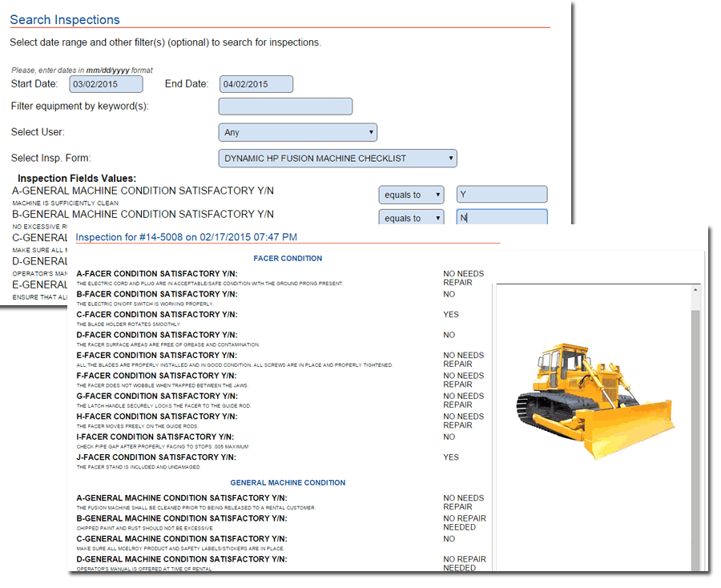
Task: Open the 'equals to' dropdown beside B-GENERAL condition
Action: coord(411,216)
